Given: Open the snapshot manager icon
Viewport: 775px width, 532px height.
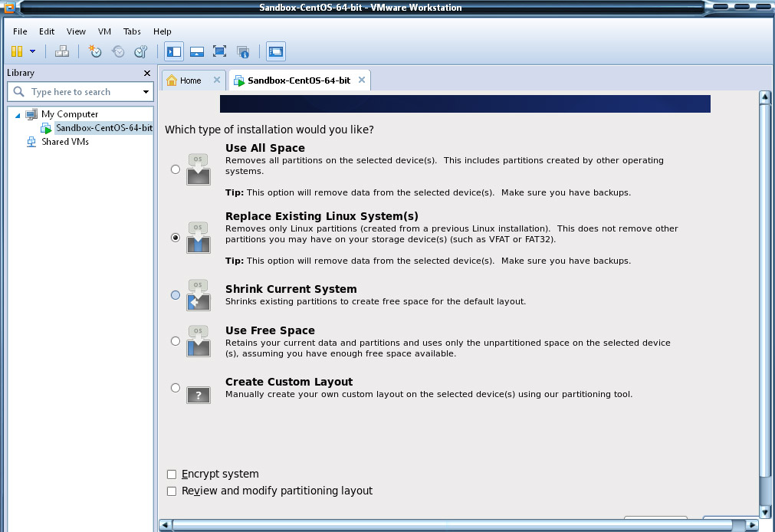Looking at the screenshot, I should [141, 51].
